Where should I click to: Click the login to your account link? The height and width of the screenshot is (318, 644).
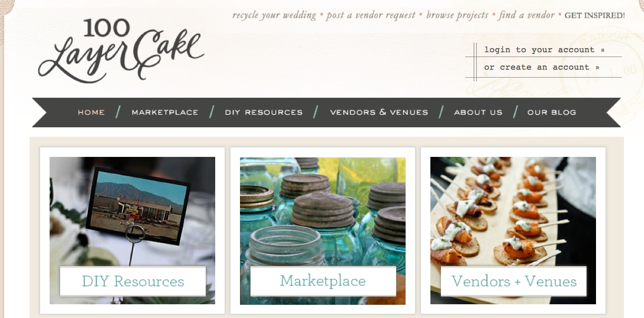tap(544, 50)
